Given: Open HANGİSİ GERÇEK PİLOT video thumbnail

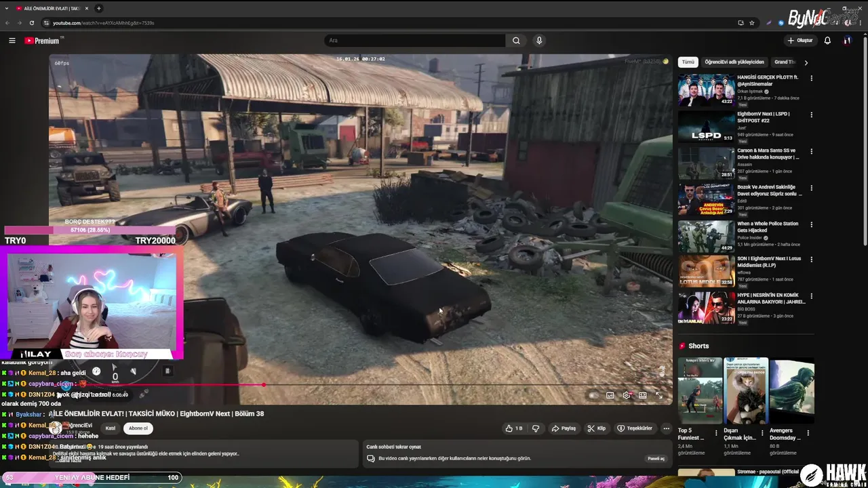Looking at the screenshot, I should coord(706,89).
